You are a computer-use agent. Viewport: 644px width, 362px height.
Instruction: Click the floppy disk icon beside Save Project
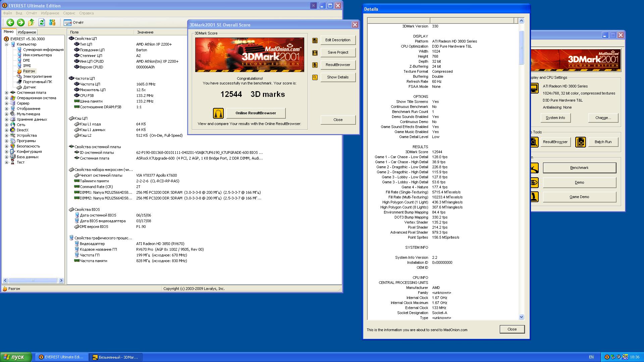click(315, 53)
